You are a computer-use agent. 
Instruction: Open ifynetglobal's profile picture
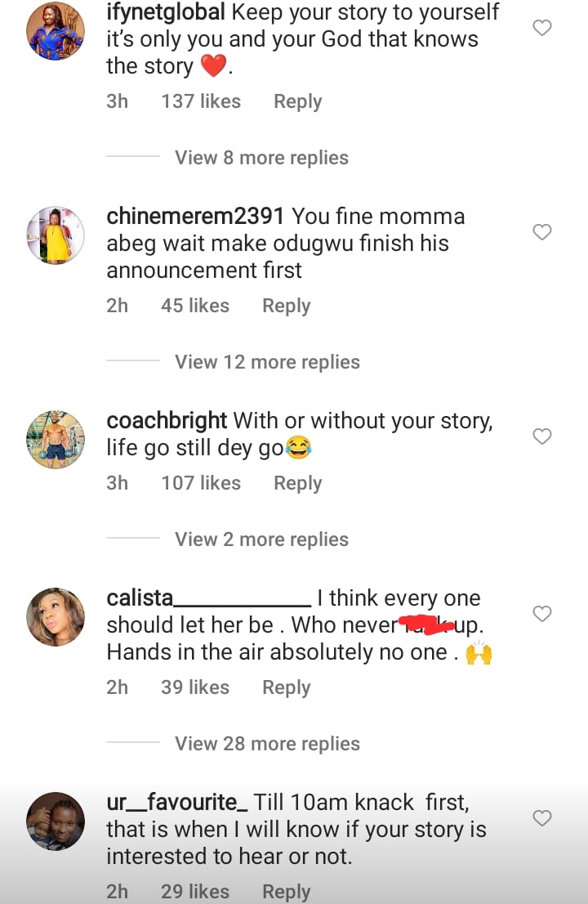pyautogui.click(x=56, y=32)
